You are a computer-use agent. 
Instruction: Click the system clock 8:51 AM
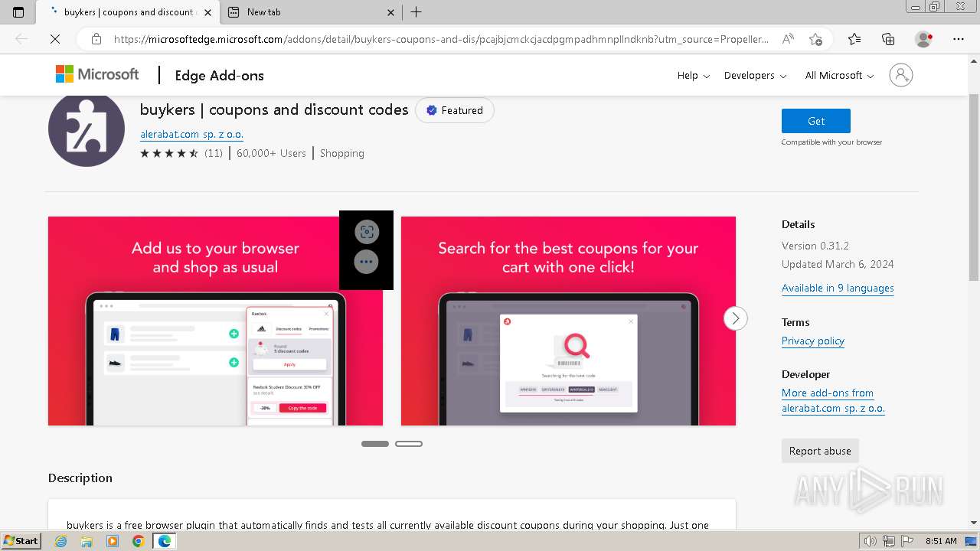(x=941, y=541)
